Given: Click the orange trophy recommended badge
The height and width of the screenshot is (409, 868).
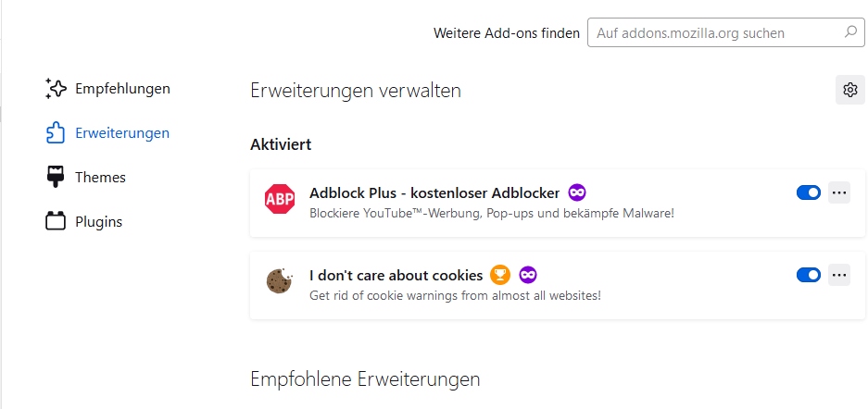Looking at the screenshot, I should 500,275.
